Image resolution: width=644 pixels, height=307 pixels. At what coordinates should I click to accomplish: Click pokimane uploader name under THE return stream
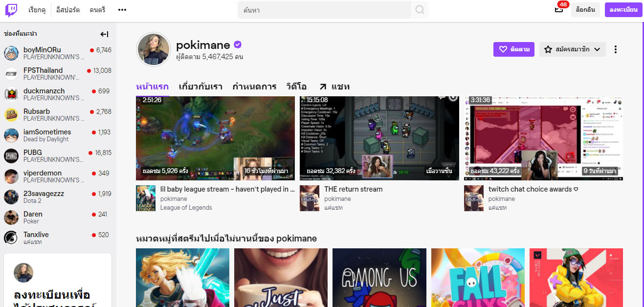point(338,199)
